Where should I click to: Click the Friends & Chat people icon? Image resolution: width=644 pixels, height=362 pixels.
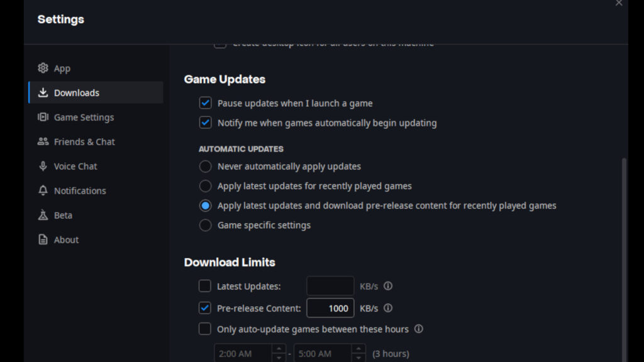pyautogui.click(x=43, y=141)
